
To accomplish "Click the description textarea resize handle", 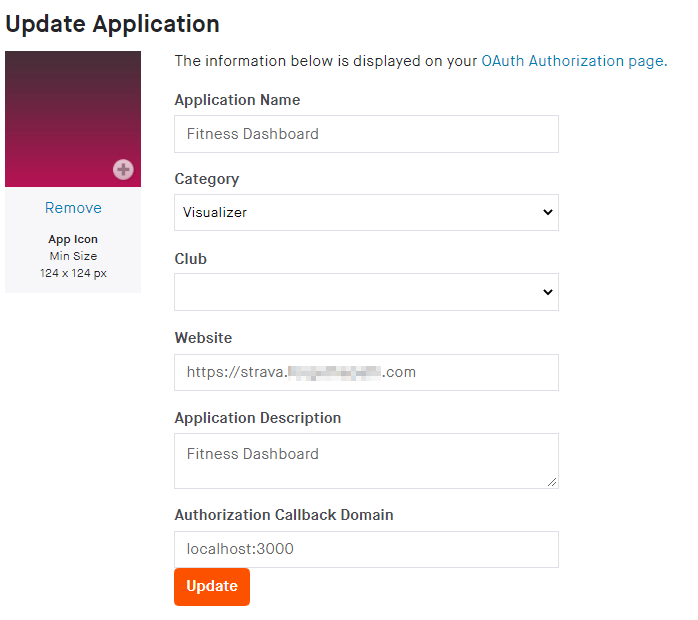I will pyautogui.click(x=552, y=482).
